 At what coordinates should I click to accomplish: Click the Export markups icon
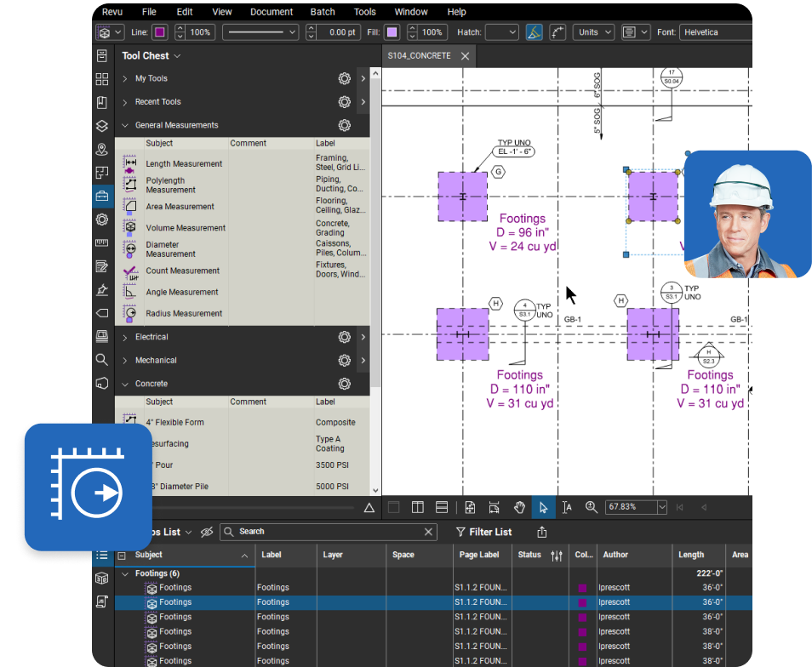pos(542,532)
